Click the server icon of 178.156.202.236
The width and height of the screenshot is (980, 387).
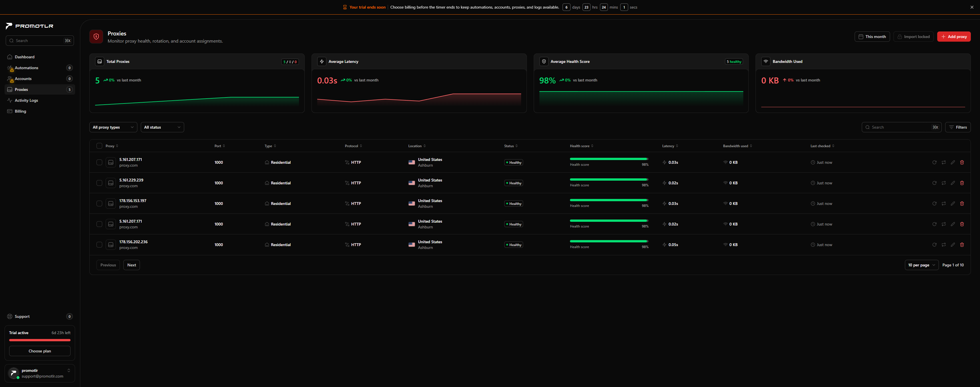[x=111, y=245]
